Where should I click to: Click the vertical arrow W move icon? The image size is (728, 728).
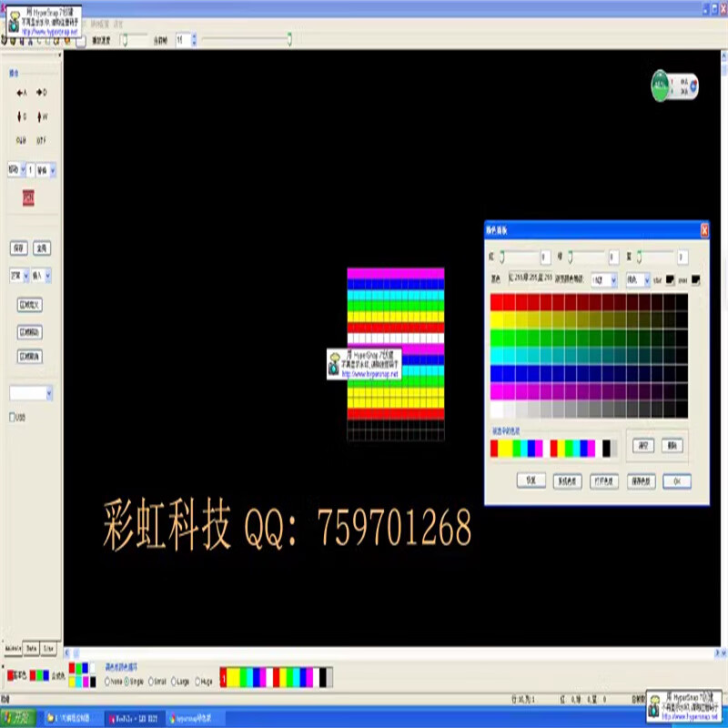42,116
